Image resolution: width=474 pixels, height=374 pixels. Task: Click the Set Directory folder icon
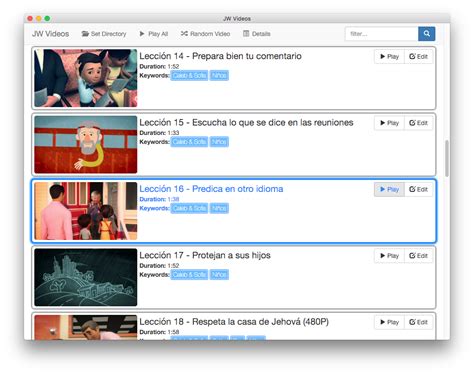[85, 34]
